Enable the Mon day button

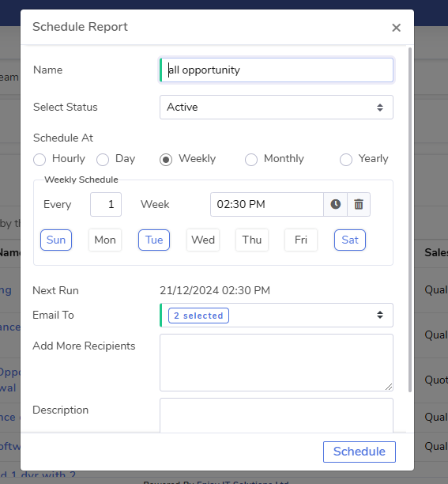[105, 240]
